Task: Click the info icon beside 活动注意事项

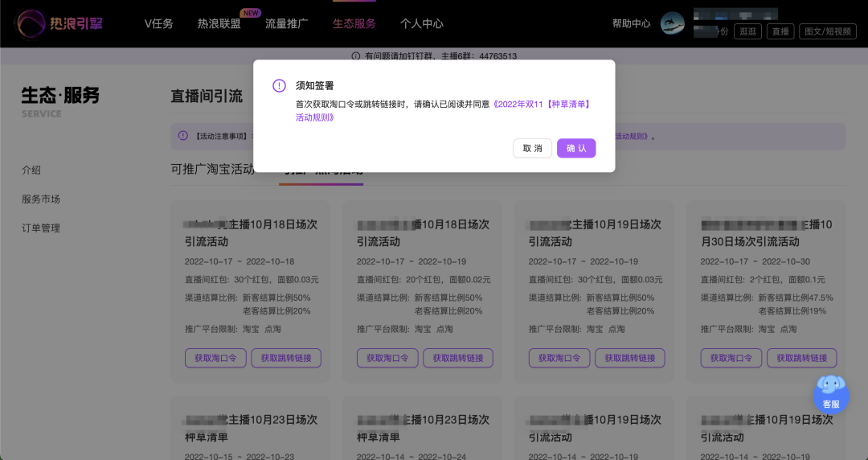Action: 182,136
